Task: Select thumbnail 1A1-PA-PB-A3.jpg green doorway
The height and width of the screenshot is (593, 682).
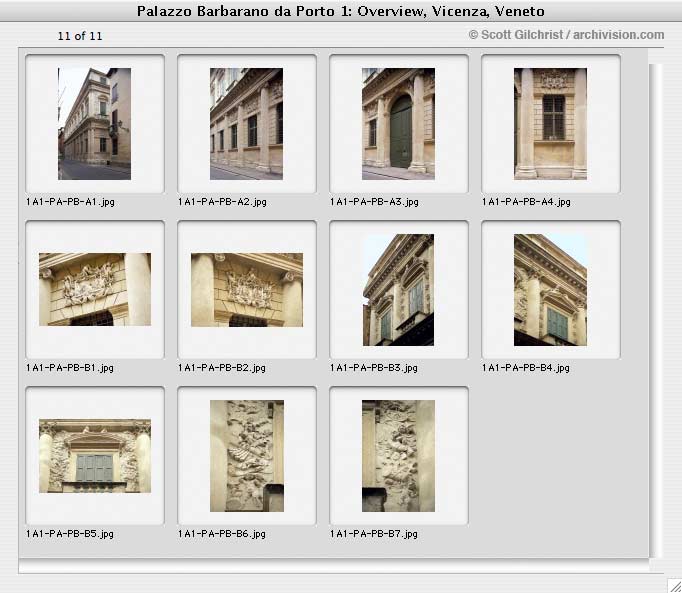Action: pyautogui.click(x=398, y=124)
